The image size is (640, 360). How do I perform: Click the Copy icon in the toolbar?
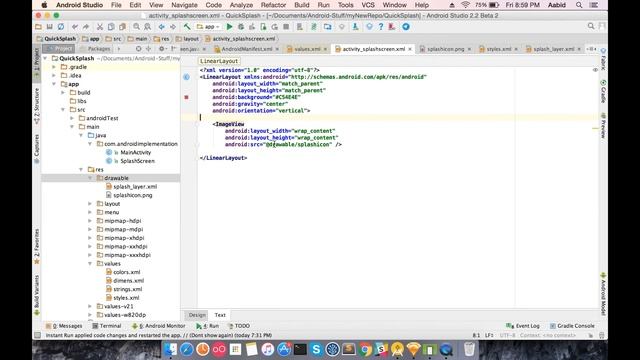111,27
